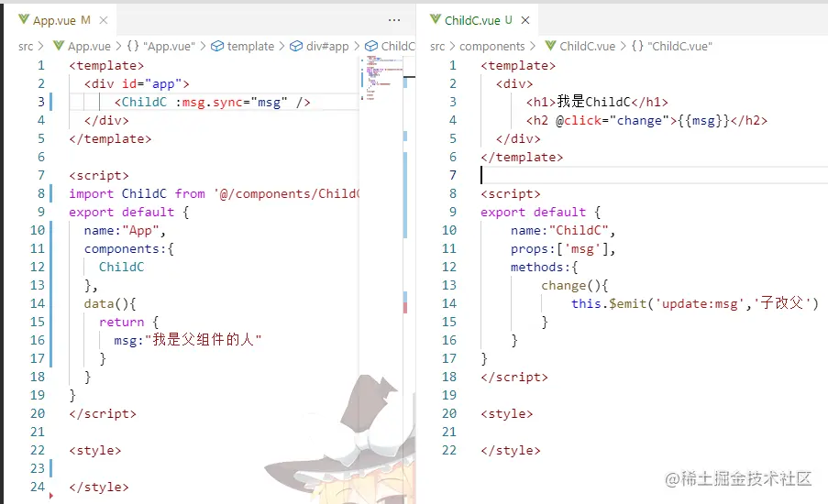Select components breadcrumb in right editor
828x504 pixels.
(492, 47)
